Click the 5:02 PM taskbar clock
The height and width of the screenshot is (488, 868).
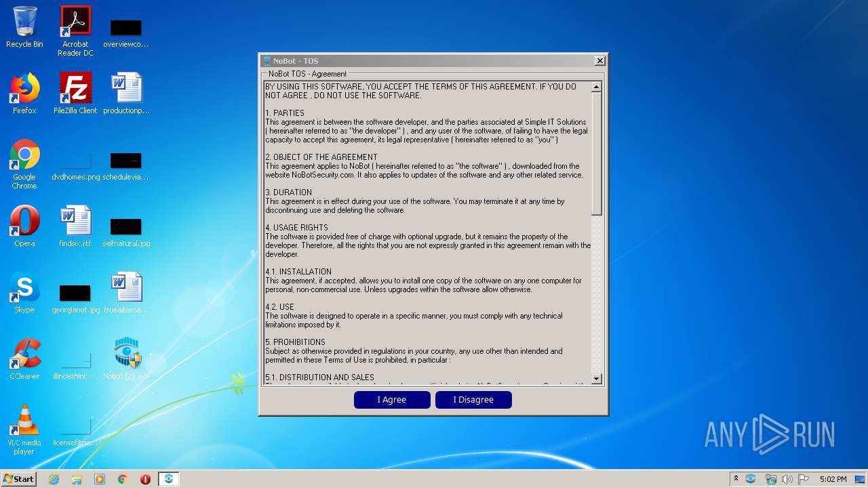[x=833, y=479]
